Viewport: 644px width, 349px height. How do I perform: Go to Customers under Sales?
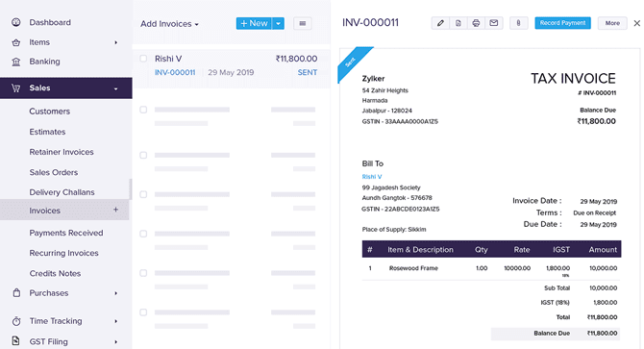[x=49, y=112]
